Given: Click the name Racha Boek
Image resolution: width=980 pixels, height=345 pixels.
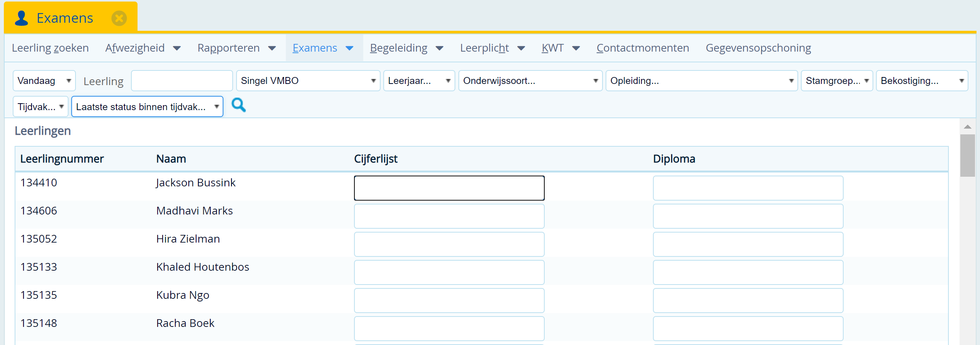Looking at the screenshot, I should tap(185, 323).
